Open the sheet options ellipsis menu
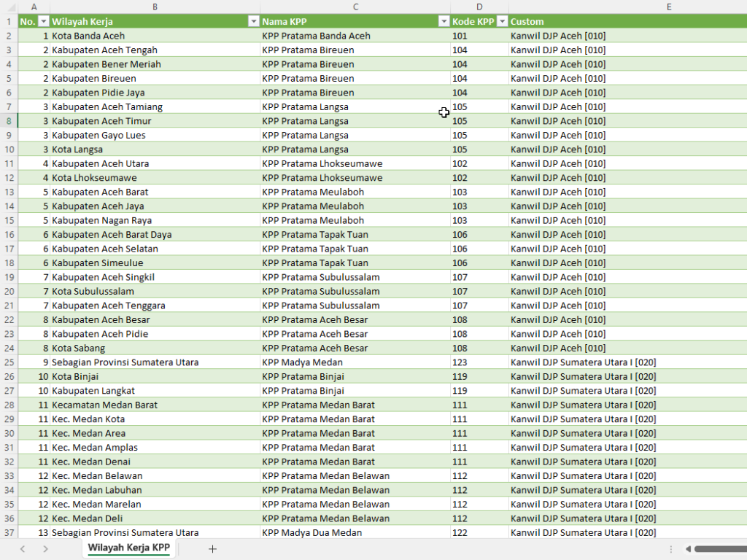Screen dimensions: 747x560 [670, 548]
